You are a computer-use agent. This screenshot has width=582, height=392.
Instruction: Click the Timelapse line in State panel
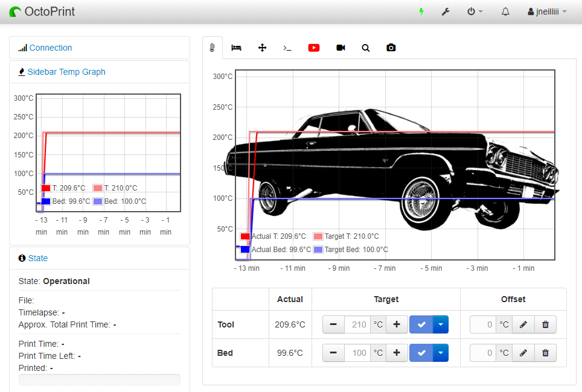[42, 312]
